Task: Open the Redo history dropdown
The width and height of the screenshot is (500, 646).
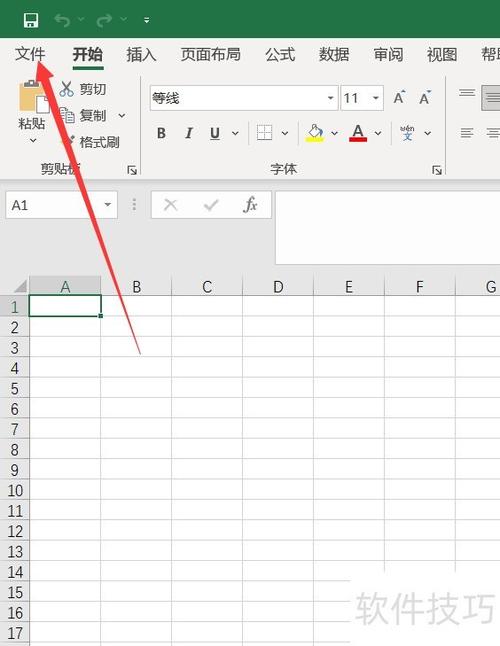Action: (x=124, y=19)
